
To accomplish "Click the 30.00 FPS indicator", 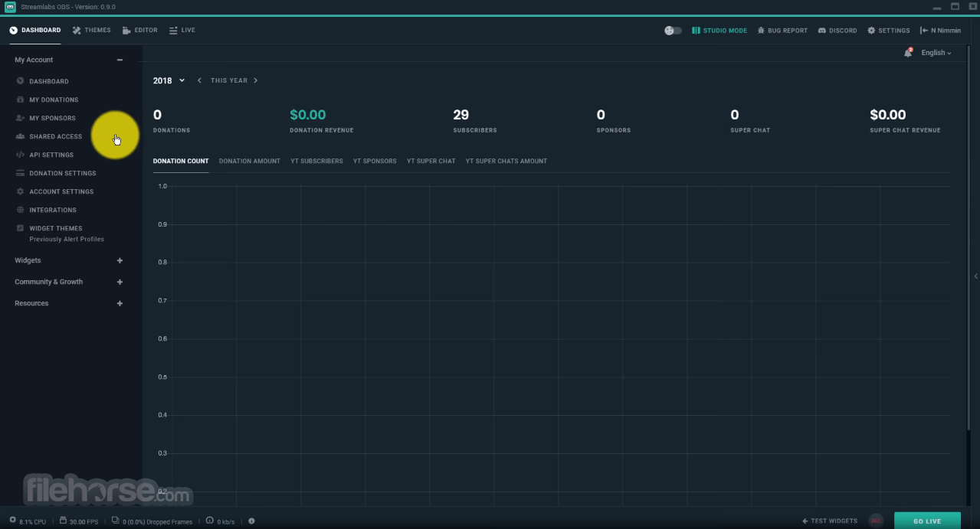I will point(80,521).
